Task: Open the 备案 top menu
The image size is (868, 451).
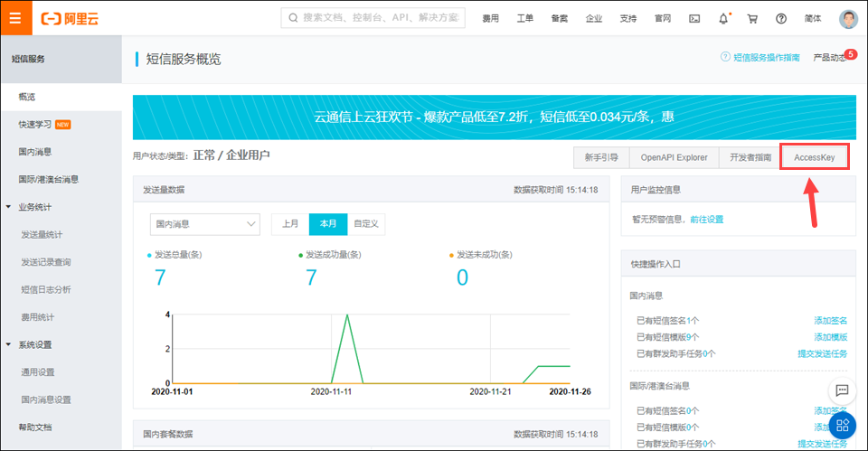Action: tap(559, 19)
